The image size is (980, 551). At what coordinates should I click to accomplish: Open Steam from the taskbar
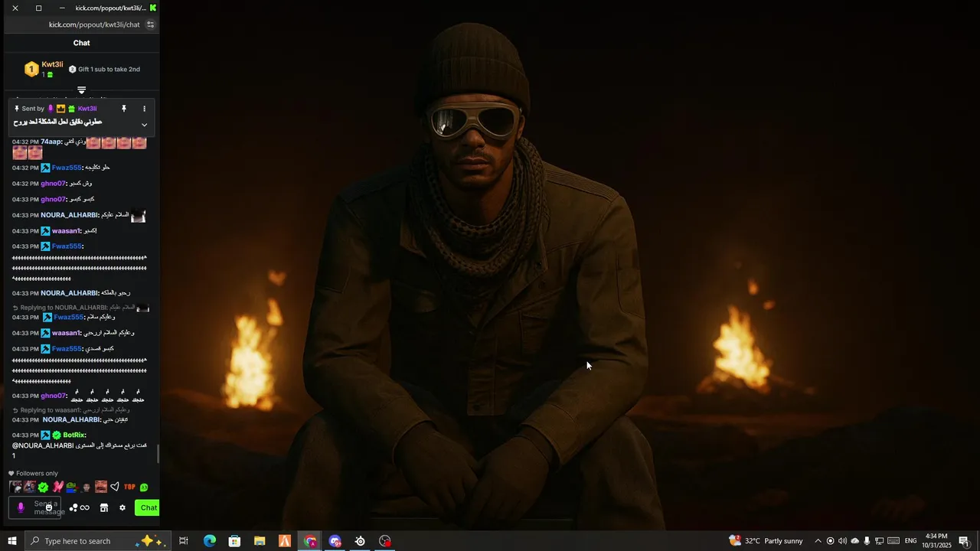coord(360,541)
